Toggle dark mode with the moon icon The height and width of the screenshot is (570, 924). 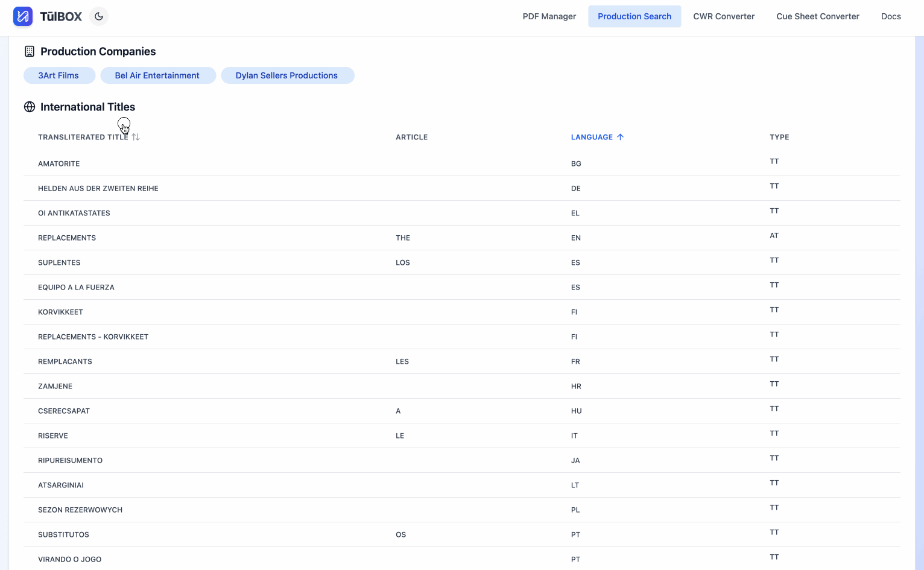tap(98, 16)
